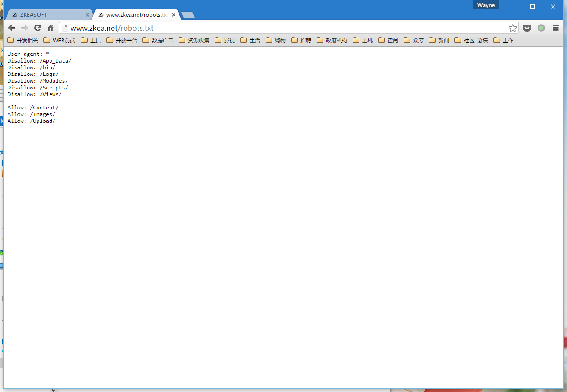Click the 'User-agent: *' line
Image resolution: width=567 pixels, height=392 pixels.
[x=28, y=54]
